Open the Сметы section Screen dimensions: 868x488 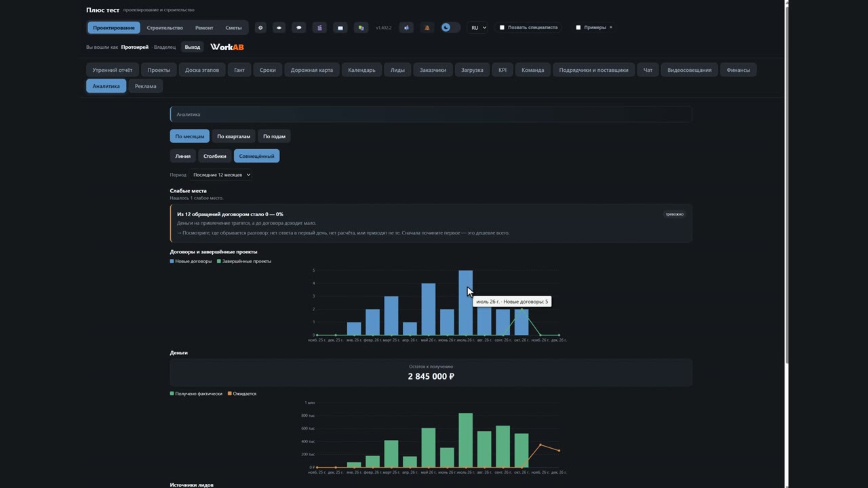click(233, 28)
